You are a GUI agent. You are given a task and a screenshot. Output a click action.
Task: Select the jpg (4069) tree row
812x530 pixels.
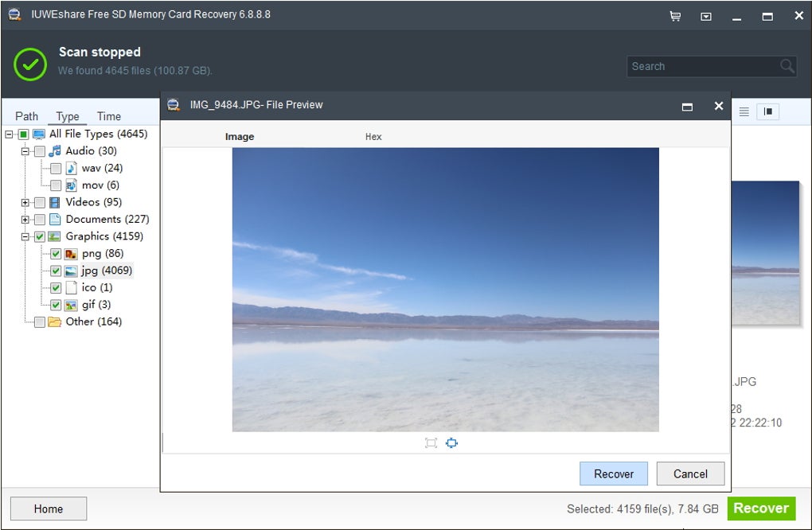[x=106, y=271]
